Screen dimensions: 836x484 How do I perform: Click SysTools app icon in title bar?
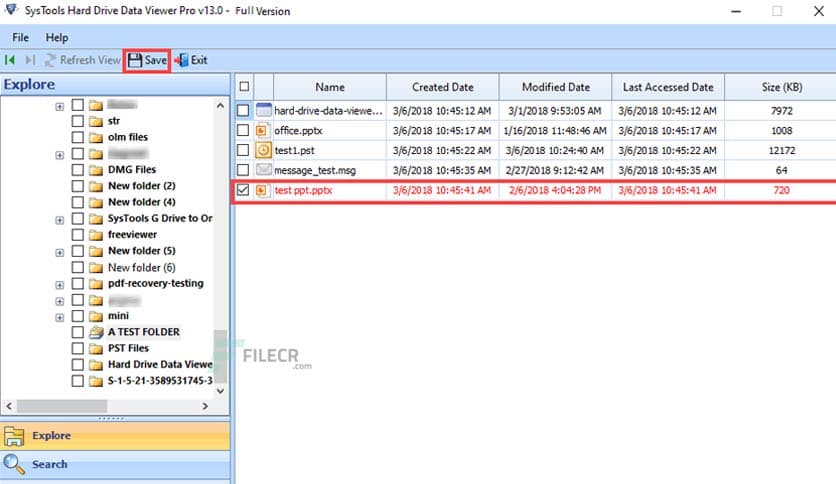pos(11,10)
